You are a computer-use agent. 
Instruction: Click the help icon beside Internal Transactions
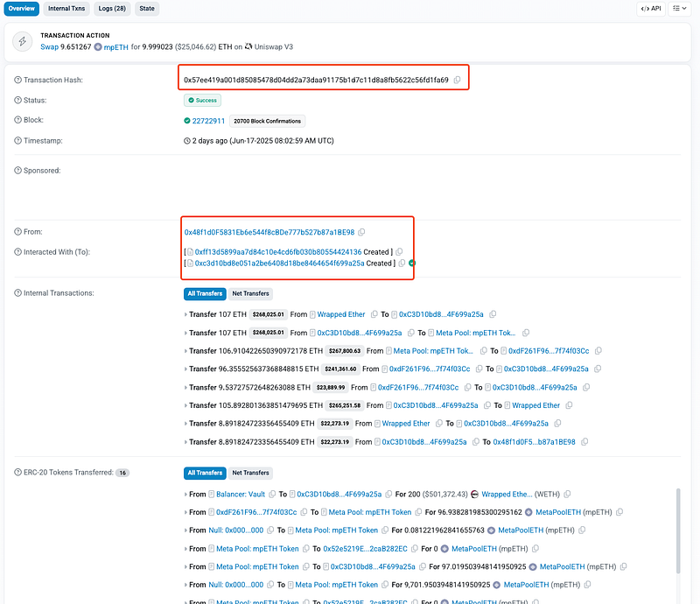coord(17,292)
